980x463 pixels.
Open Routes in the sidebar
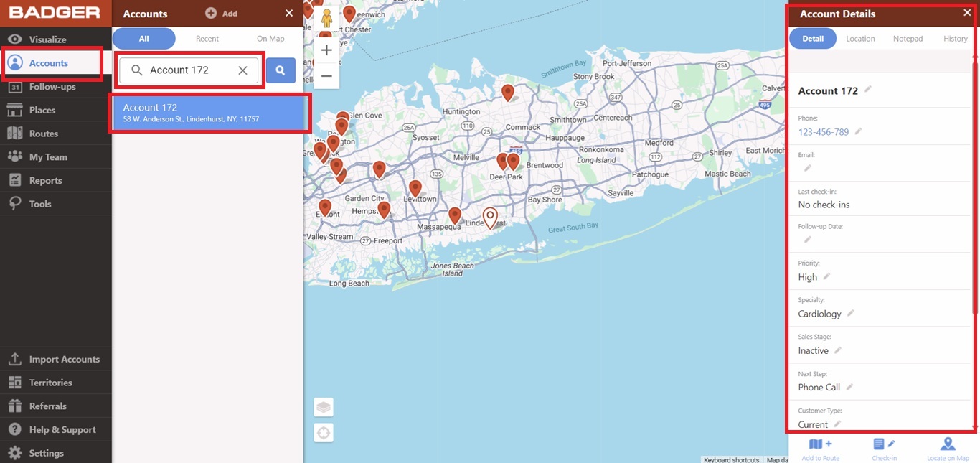[44, 134]
